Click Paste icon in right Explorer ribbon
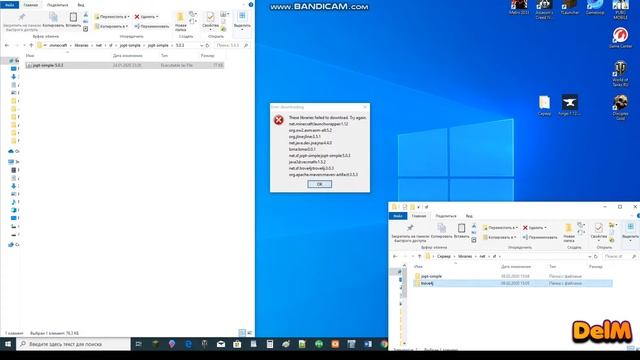Image resolution: width=640 pixels, height=360 pixels. pyautogui.click(x=461, y=231)
